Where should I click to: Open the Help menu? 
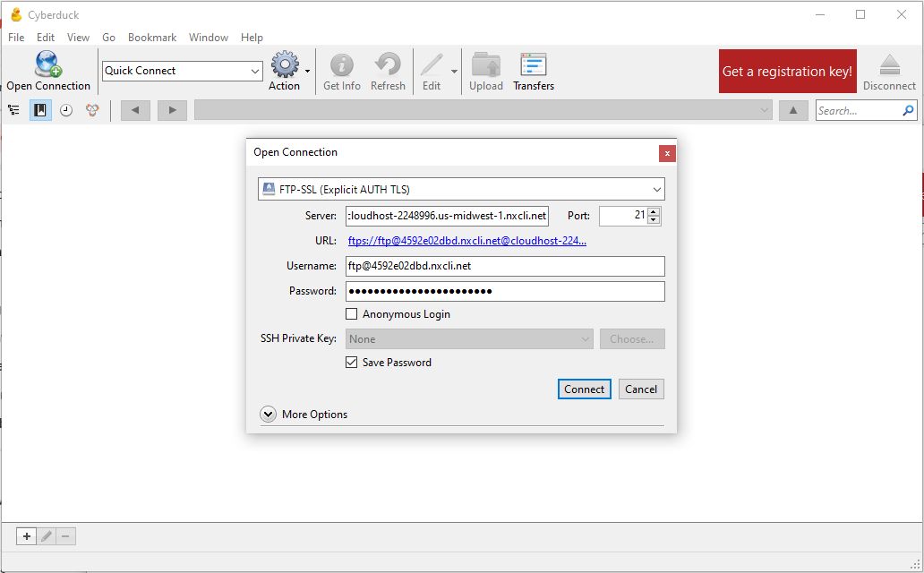[252, 37]
